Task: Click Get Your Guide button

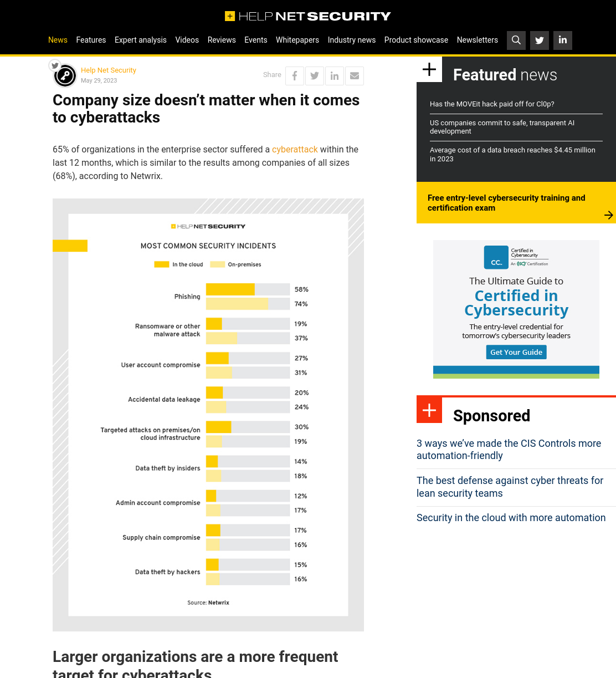Action: [x=516, y=352]
